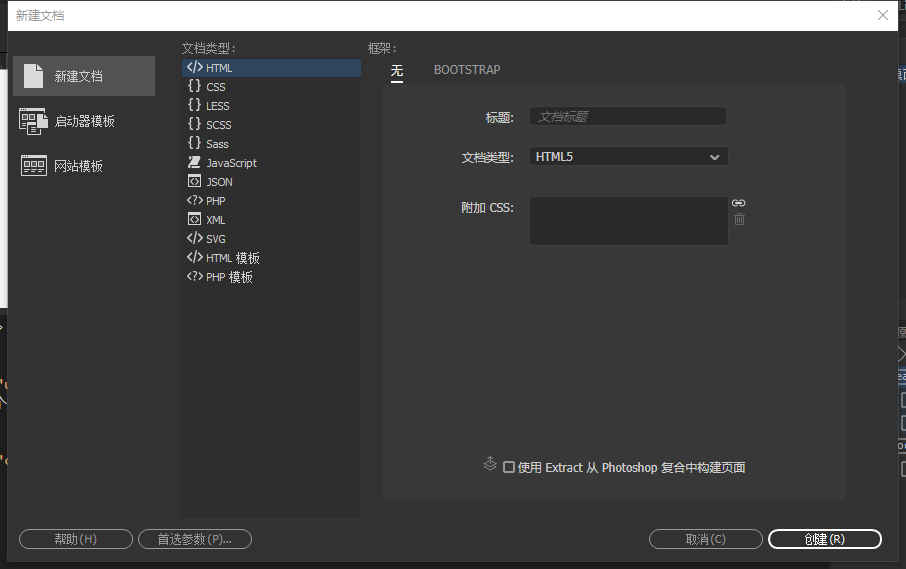
Task: Focus the 标题 document title field
Action: [x=627, y=117]
